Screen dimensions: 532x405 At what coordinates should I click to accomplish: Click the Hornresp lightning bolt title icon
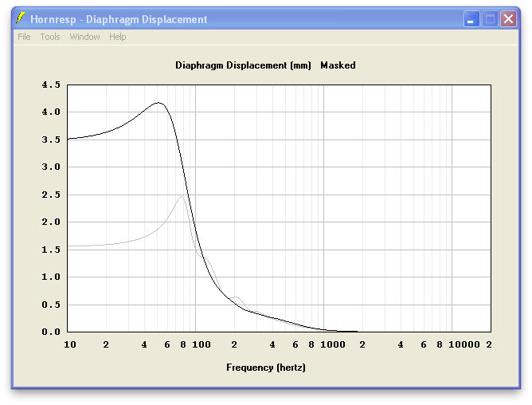point(21,18)
